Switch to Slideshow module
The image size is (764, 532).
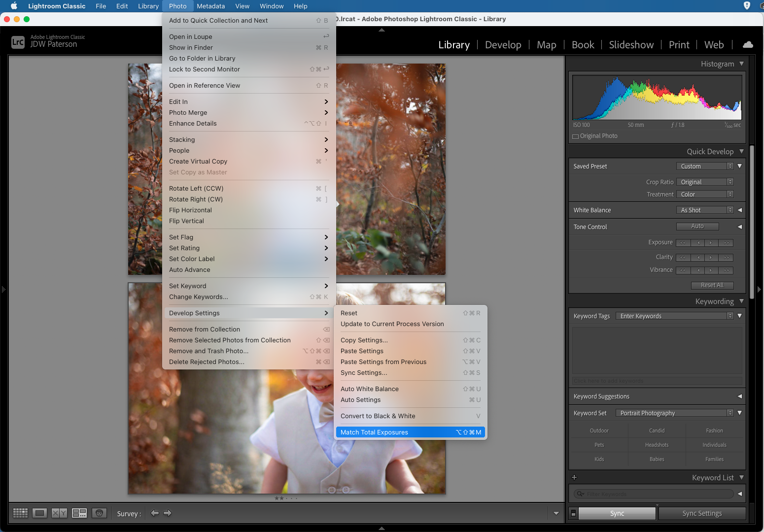pos(631,45)
